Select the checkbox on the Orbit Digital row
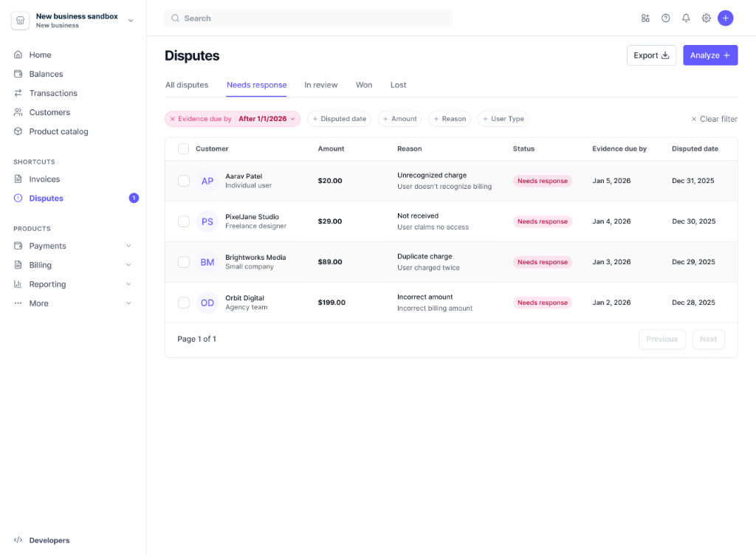Image resolution: width=756 pixels, height=555 pixels. click(183, 303)
